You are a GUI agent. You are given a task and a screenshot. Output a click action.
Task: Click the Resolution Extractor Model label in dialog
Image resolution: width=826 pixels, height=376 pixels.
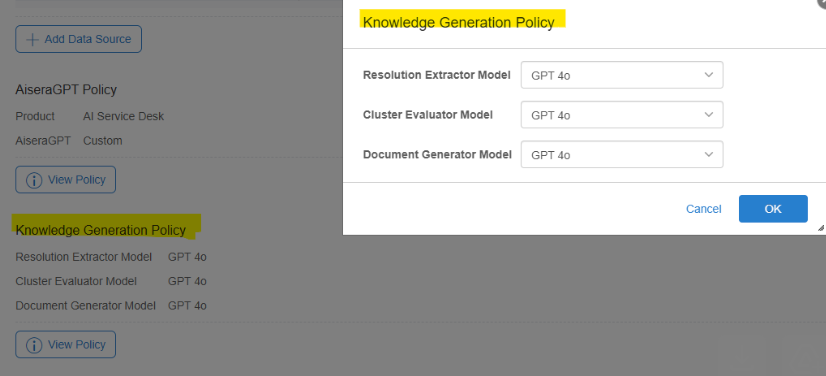pyautogui.click(x=437, y=75)
